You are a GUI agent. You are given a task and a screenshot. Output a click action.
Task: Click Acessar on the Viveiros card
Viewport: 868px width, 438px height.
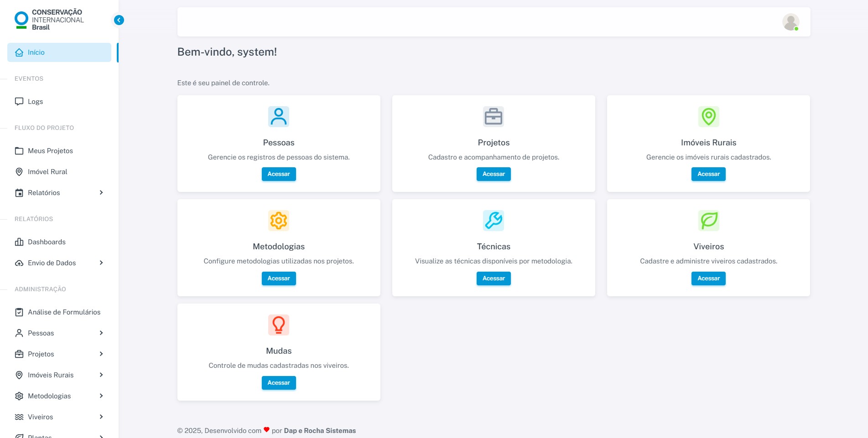(x=708, y=278)
